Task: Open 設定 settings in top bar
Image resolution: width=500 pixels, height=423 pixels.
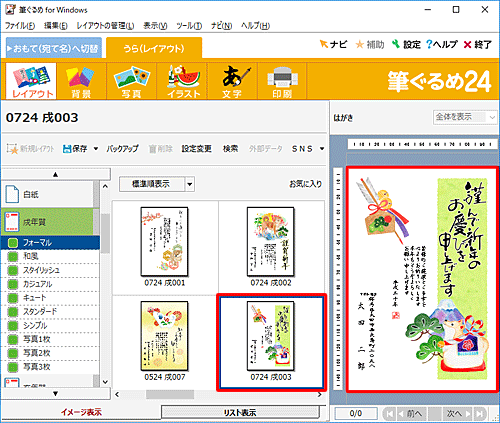Action: [406, 44]
